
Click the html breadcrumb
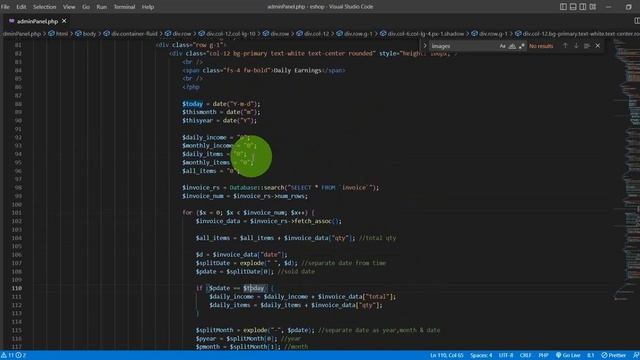[58, 33]
